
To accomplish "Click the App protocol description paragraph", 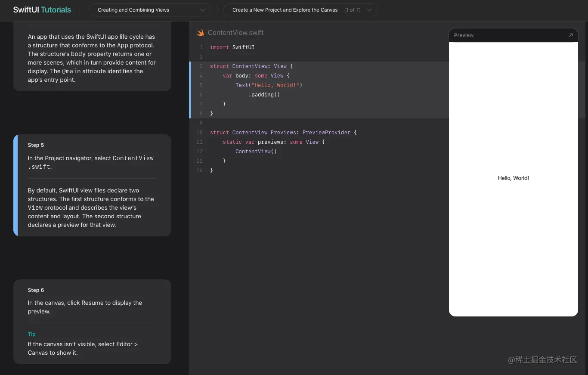I will click(92, 58).
